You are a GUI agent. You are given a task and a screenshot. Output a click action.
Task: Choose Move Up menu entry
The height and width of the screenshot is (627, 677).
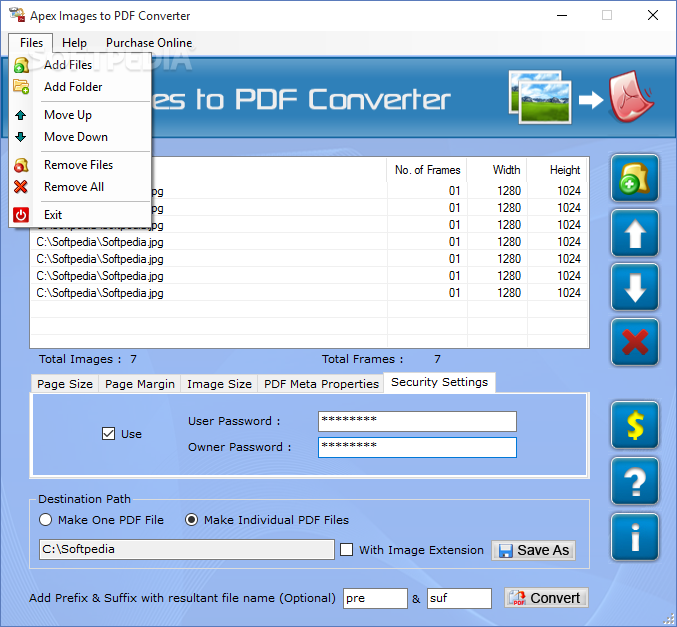[80, 115]
